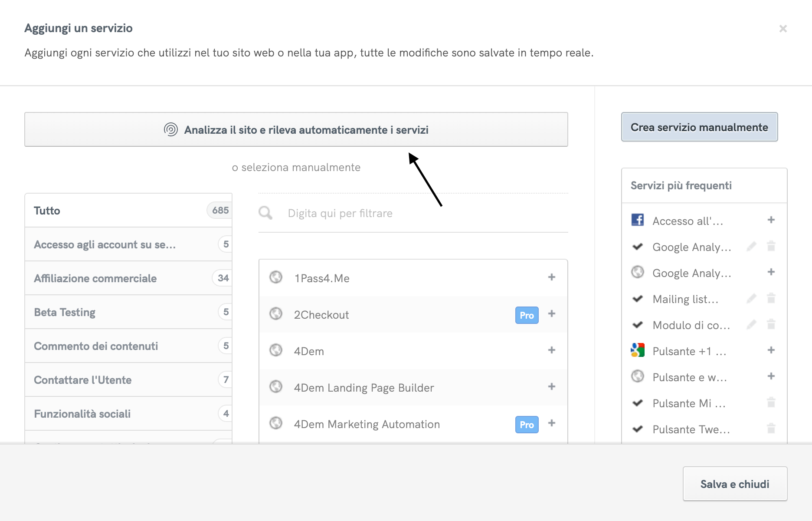The width and height of the screenshot is (812, 521).
Task: Select the Google +1 button colored icon
Action: (638, 351)
